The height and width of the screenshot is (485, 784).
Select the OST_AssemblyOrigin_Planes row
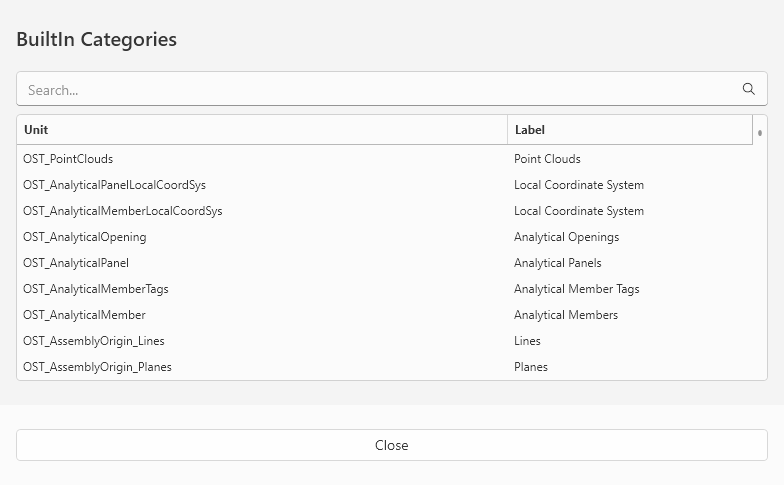pyautogui.click(x=97, y=367)
